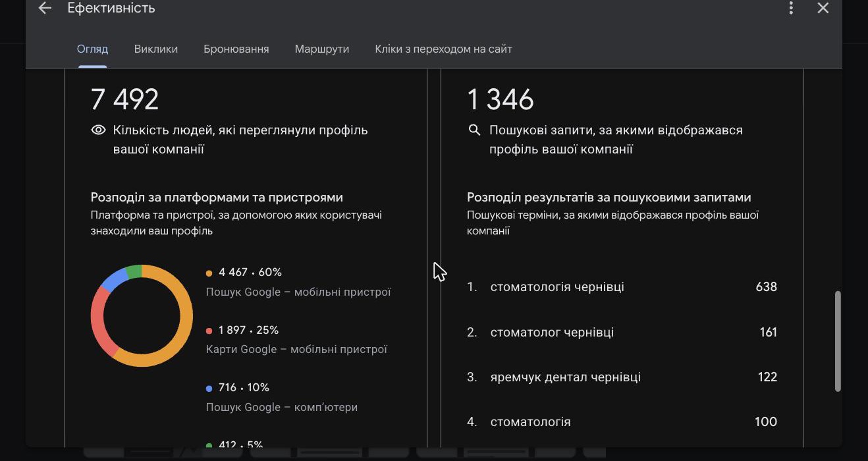The image size is (868, 461).
Task: Click the red legend dot for 1 897
Action: tap(209, 331)
